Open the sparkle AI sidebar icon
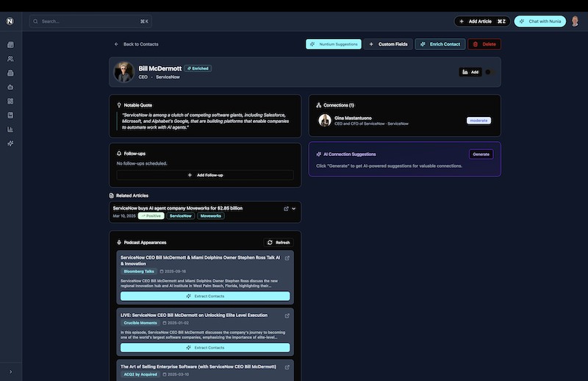Image resolution: width=588 pixels, height=381 pixels. pyautogui.click(x=10, y=143)
